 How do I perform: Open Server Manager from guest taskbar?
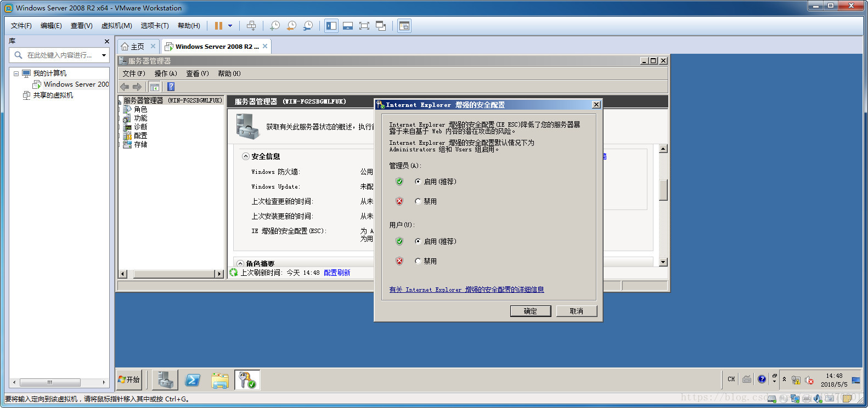tap(165, 379)
